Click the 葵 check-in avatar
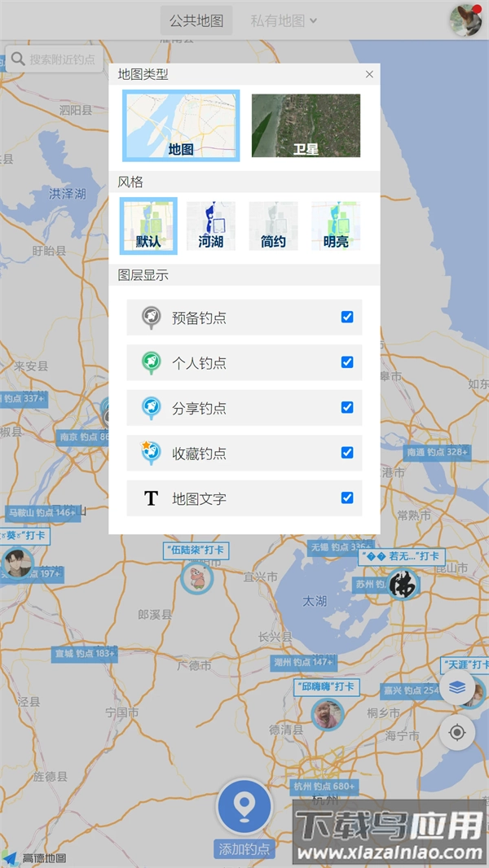Viewport: 489px width, 868px height. tap(18, 563)
